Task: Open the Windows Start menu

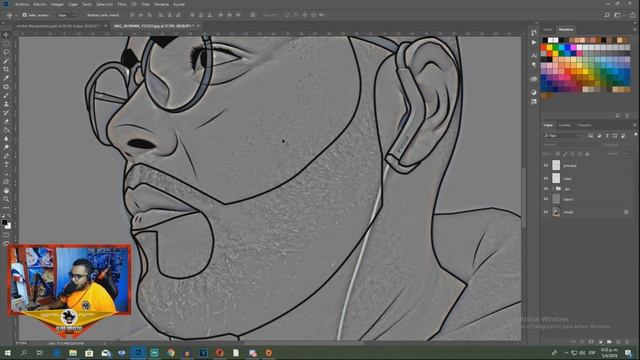Action: click(x=8, y=353)
